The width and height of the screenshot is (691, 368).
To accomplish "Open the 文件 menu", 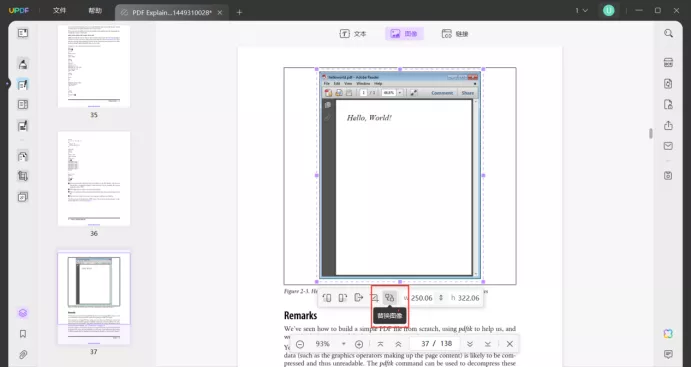I will 59,11.
